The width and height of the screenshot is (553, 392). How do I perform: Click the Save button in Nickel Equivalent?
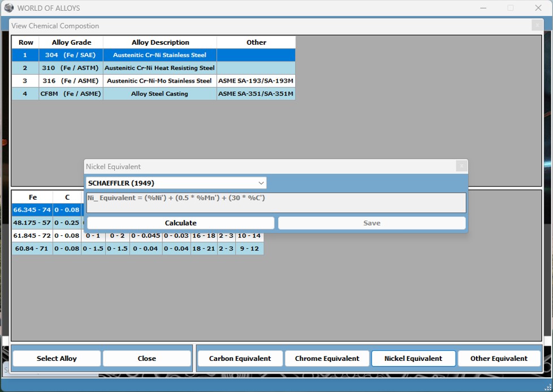pos(371,223)
